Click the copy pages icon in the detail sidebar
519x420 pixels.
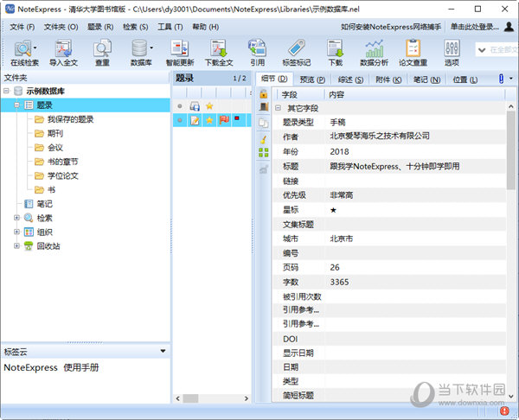[x=264, y=123]
